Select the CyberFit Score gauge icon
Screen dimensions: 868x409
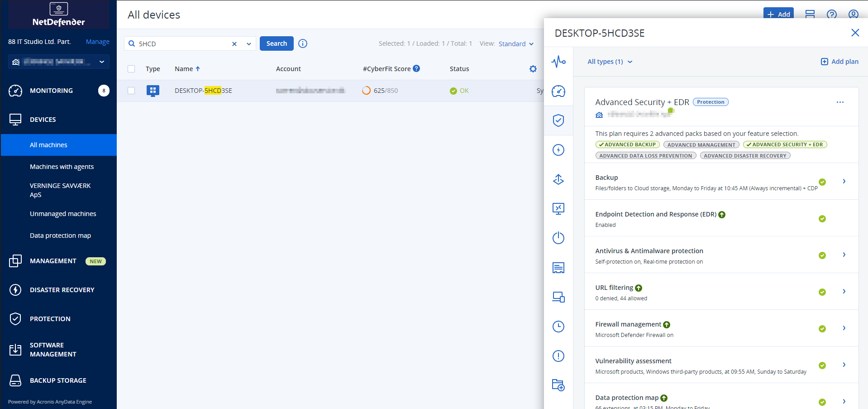click(x=558, y=91)
